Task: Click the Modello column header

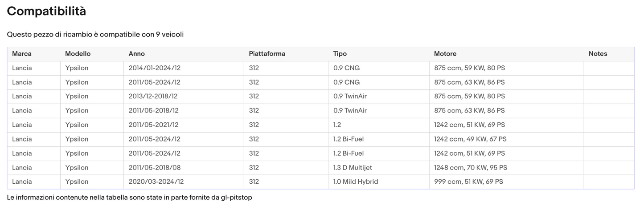Action: pyautogui.click(x=78, y=54)
